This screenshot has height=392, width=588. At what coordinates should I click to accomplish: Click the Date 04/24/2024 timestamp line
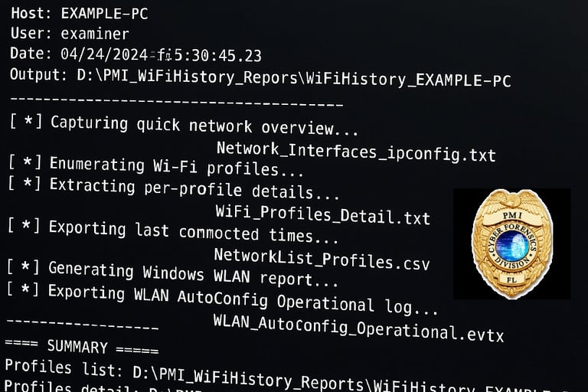[136, 55]
